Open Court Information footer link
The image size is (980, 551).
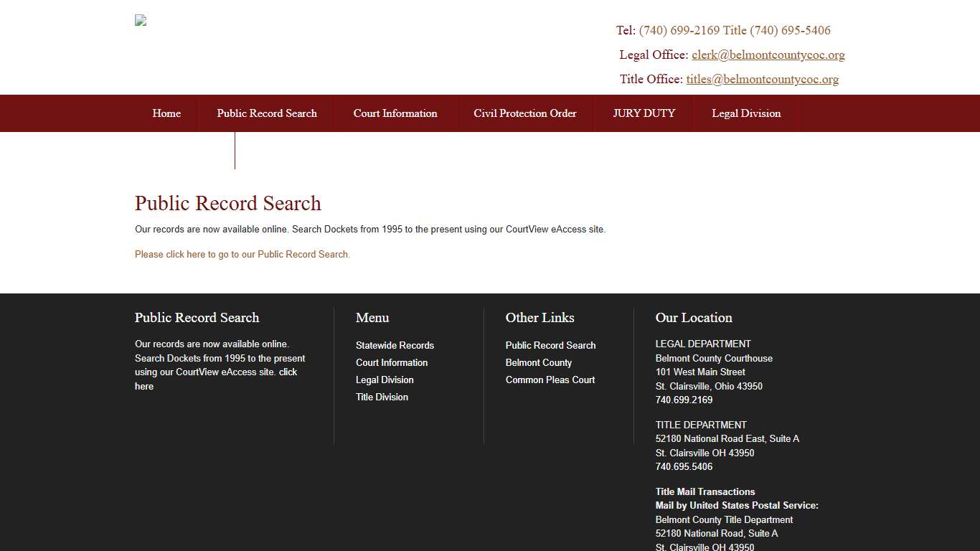pyautogui.click(x=391, y=362)
